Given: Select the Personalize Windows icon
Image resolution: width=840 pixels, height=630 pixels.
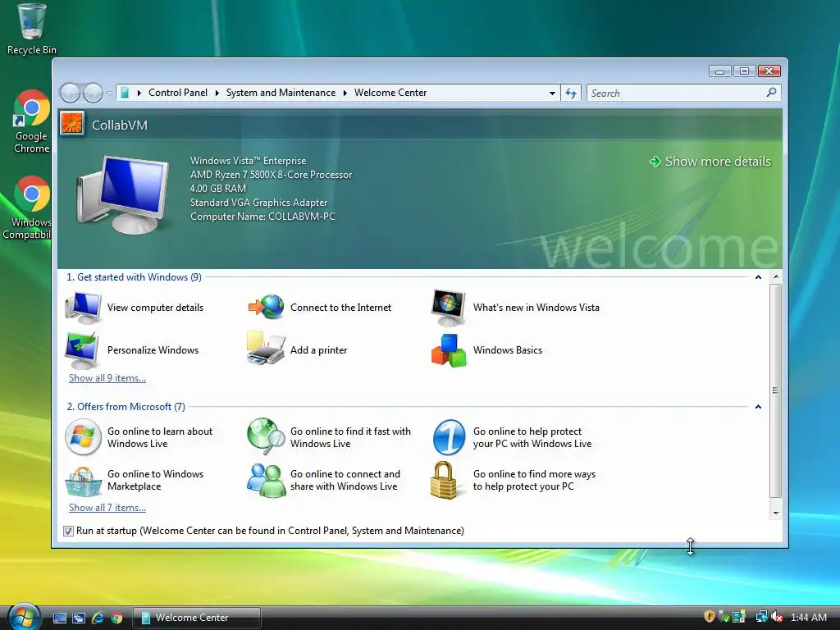Looking at the screenshot, I should click(82, 349).
